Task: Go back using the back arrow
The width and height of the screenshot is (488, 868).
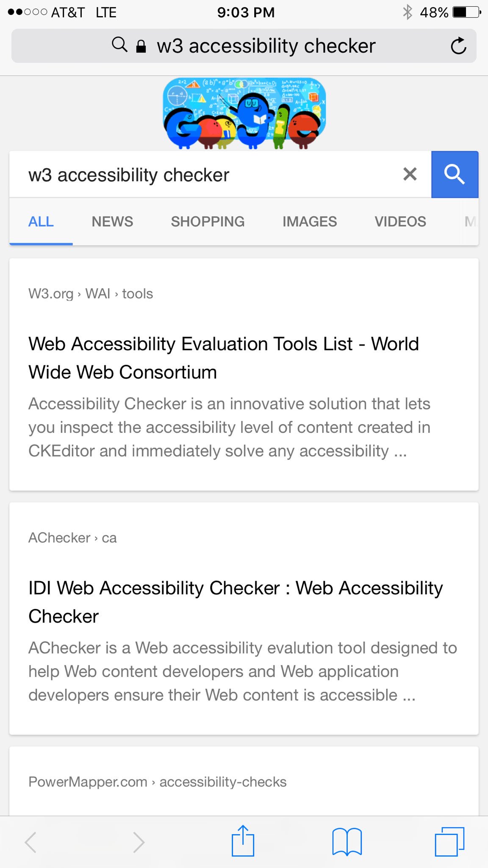Action: click(x=30, y=842)
